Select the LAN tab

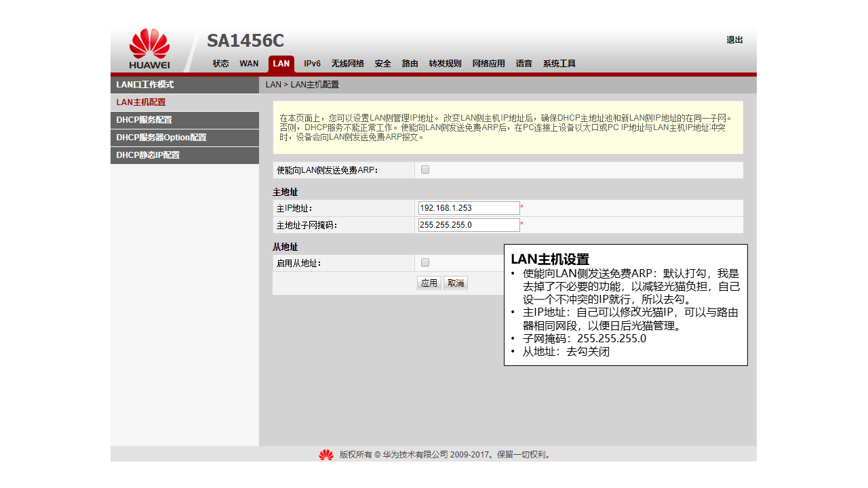[x=281, y=64]
